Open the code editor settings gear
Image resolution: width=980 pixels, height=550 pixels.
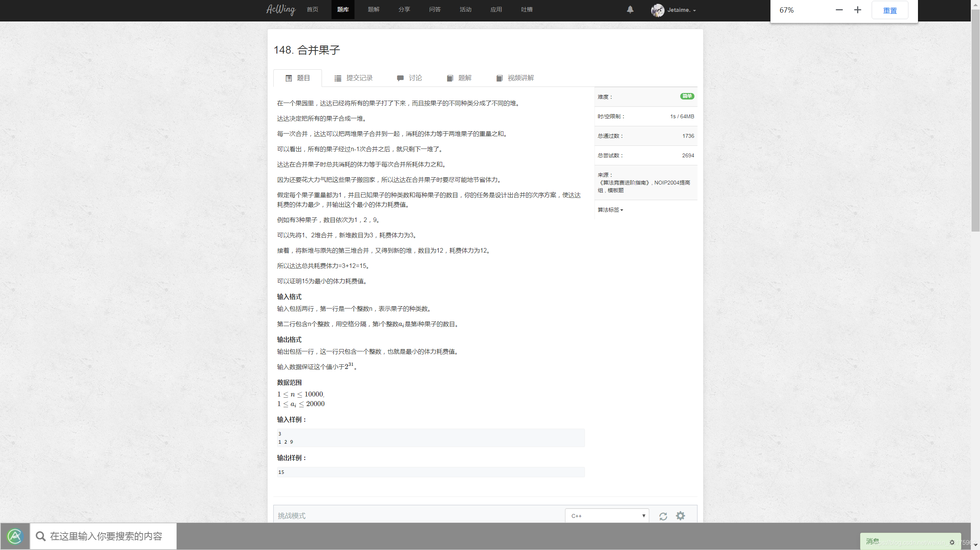680,516
